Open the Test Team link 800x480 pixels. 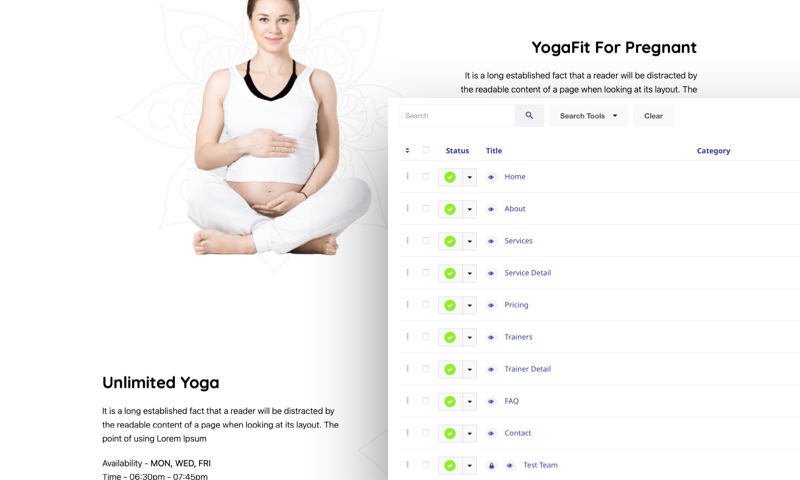click(540, 465)
